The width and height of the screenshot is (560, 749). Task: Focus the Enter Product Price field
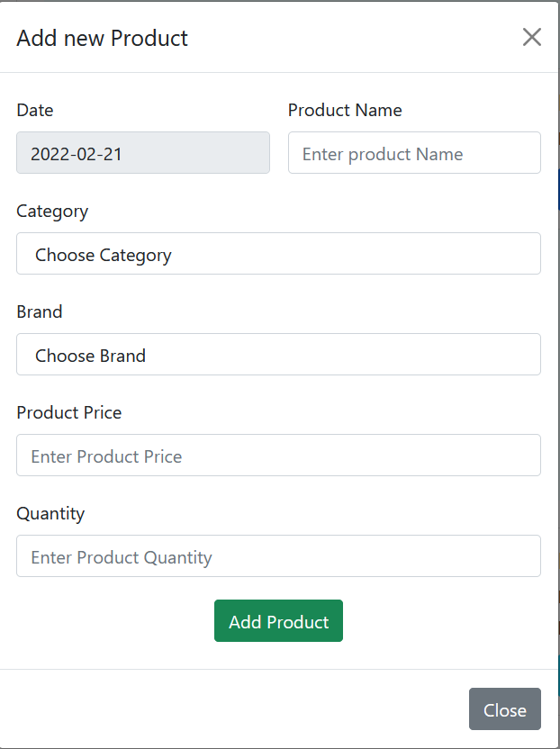(278, 456)
